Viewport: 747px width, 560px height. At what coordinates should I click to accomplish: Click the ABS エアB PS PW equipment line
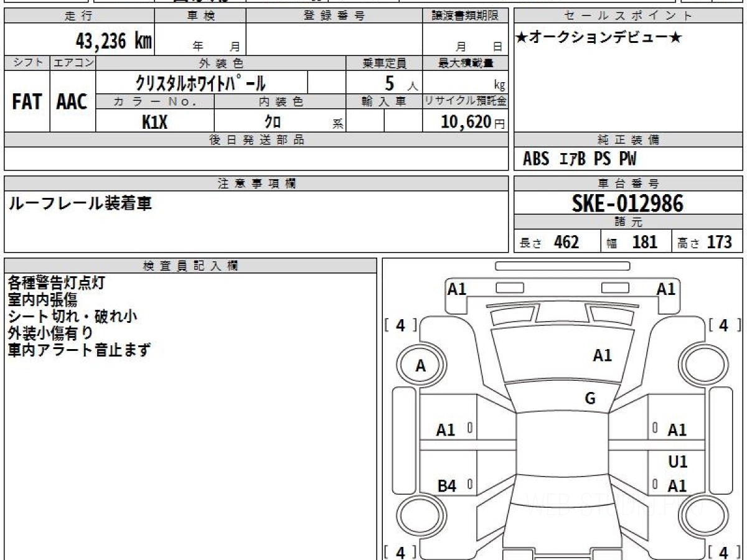[580, 159]
